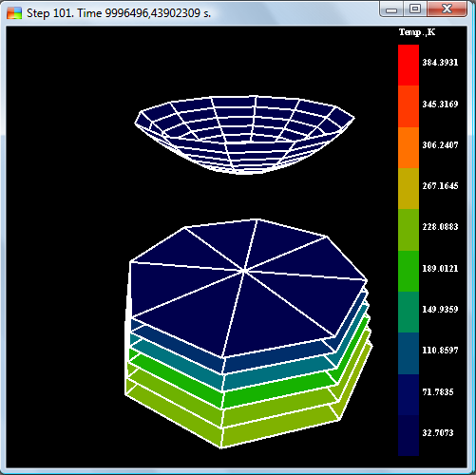Click the darkest 32.7073 legend band
476x475 pixels.
pyautogui.click(x=409, y=435)
